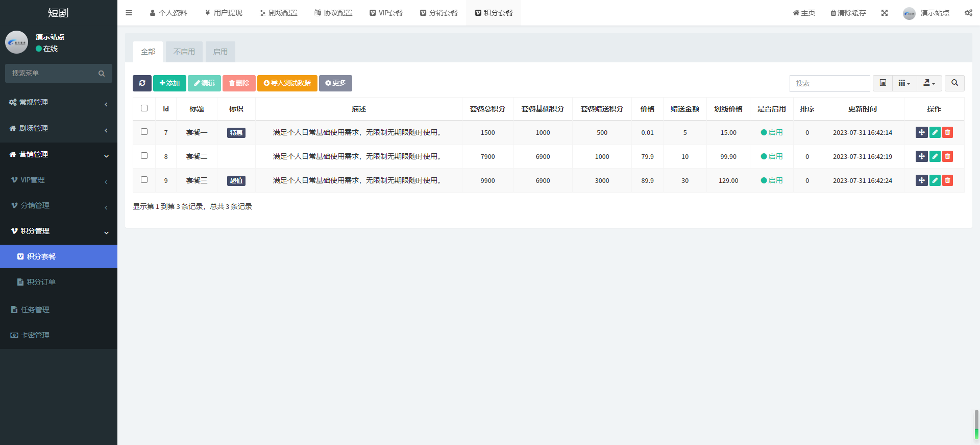The image size is (980, 445).
Task: Click the table search magnifier button
Action: pyautogui.click(x=954, y=83)
